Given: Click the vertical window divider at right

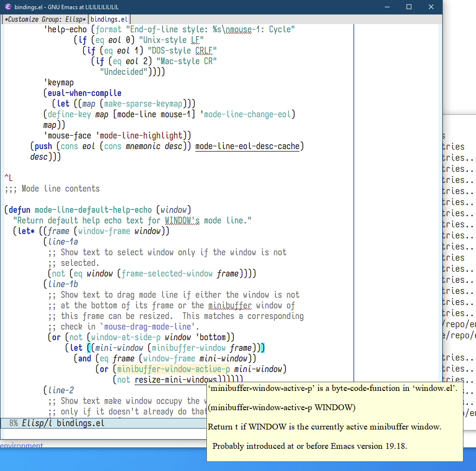Looking at the screenshot, I should (354, 193).
